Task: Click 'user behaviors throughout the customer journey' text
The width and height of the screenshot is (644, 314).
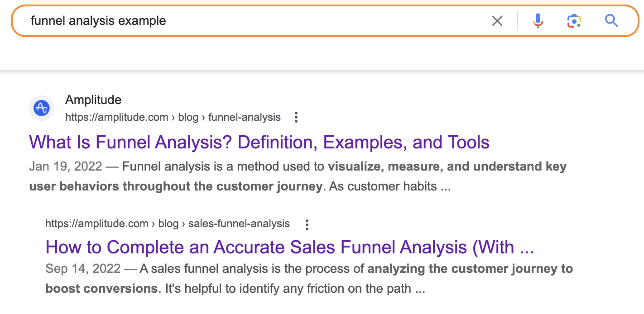Action: coord(175,186)
